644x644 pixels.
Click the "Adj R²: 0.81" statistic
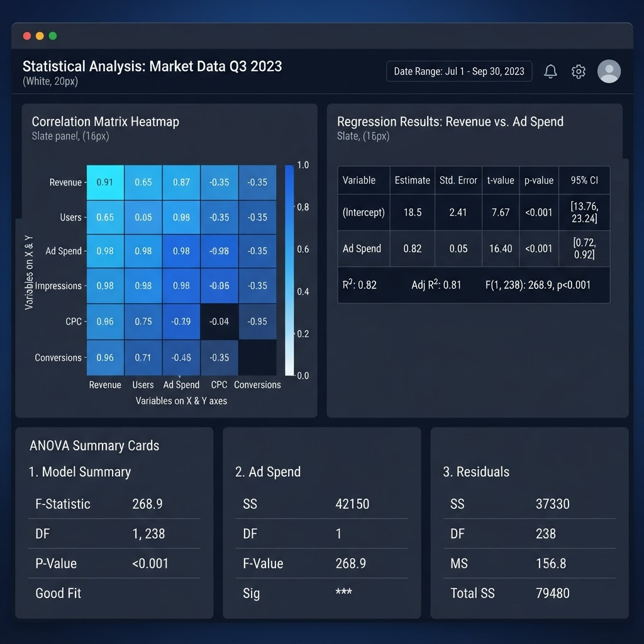(x=436, y=284)
